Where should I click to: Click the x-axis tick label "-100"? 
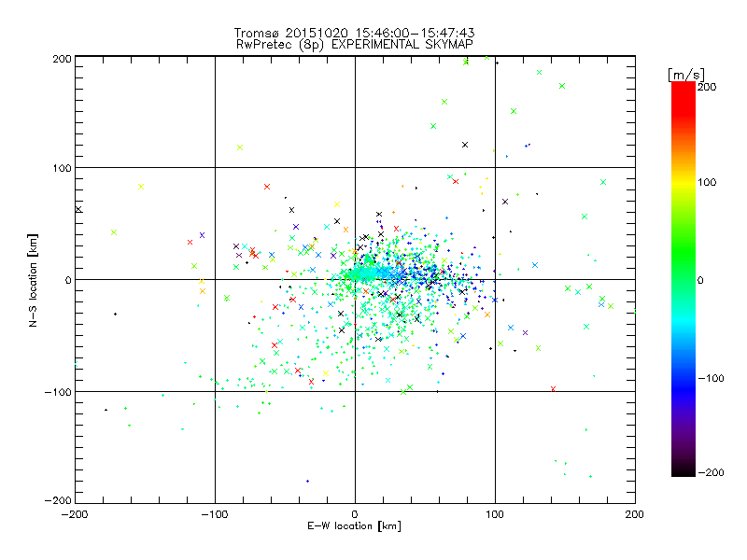click(215, 514)
